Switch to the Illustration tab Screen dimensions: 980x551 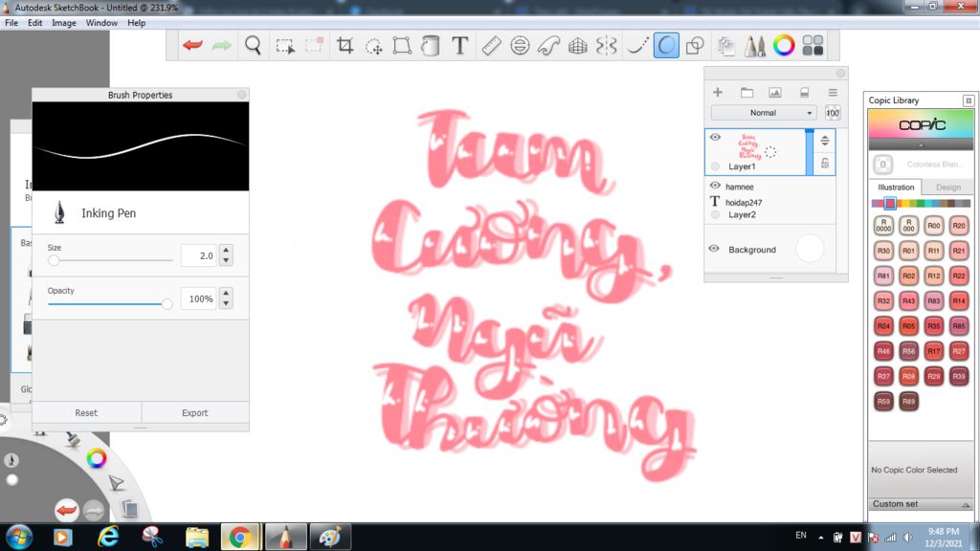pyautogui.click(x=895, y=187)
